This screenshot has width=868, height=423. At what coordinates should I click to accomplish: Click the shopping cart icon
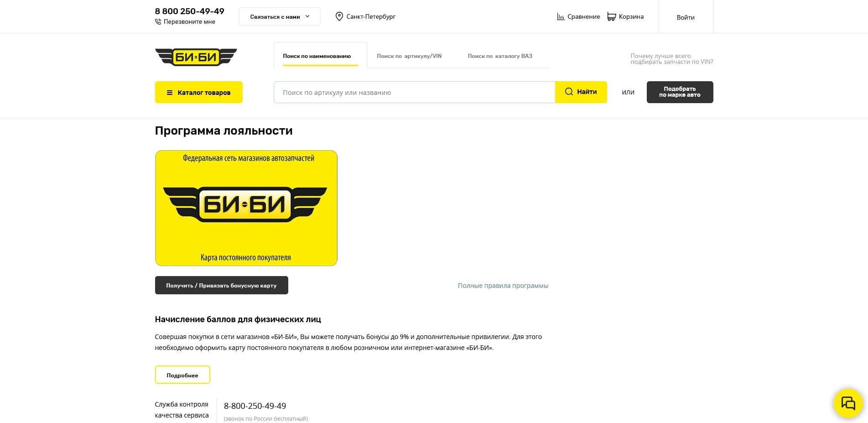tap(611, 16)
